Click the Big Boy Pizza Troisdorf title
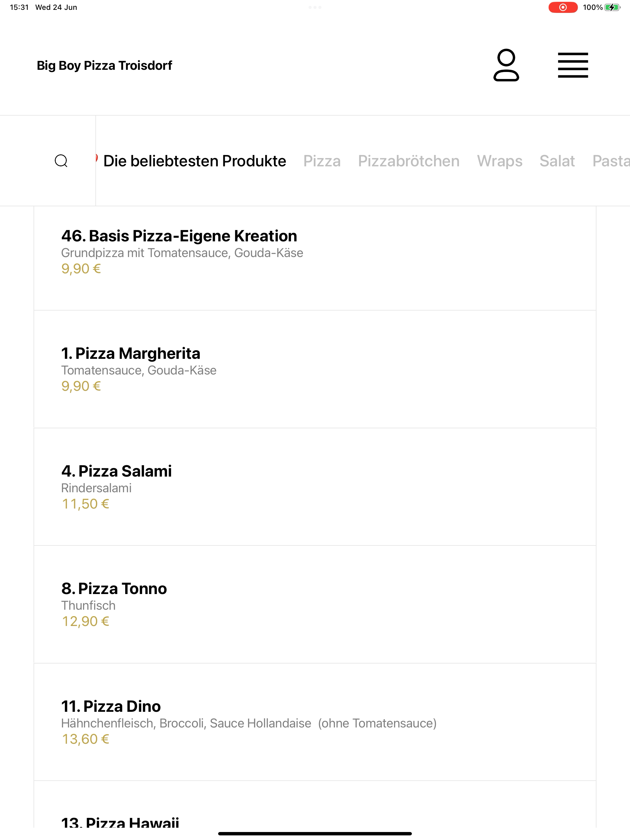Image resolution: width=630 pixels, height=840 pixels. [x=105, y=65]
